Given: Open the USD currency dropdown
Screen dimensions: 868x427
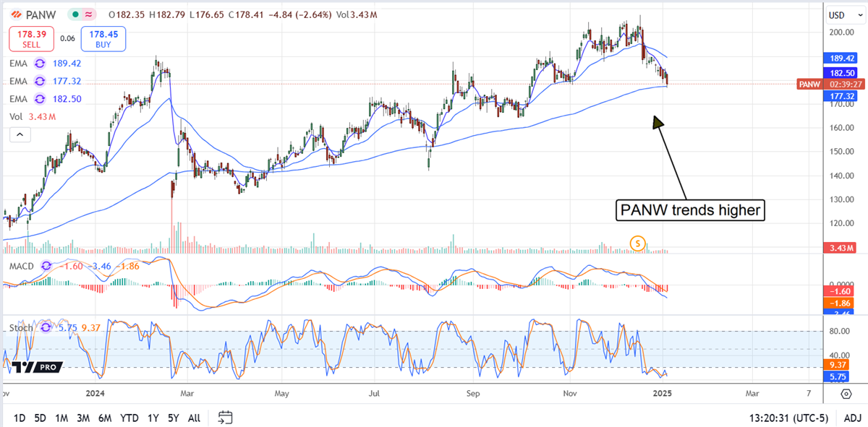Looking at the screenshot, I should (x=845, y=14).
